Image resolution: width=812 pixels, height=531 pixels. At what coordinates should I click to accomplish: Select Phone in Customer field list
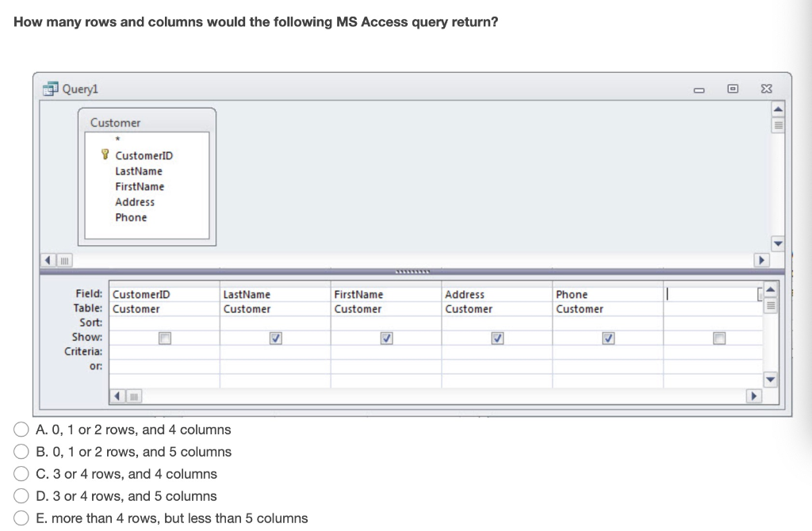(131, 217)
